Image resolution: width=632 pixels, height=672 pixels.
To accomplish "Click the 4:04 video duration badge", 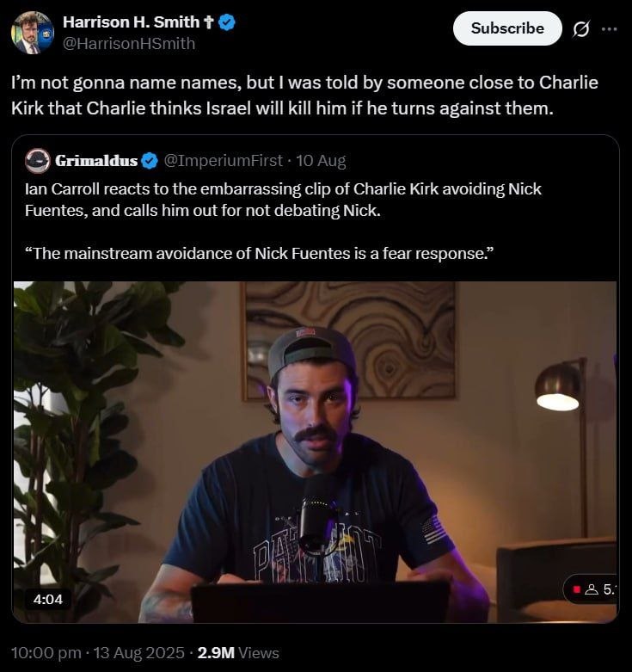I will [48, 599].
